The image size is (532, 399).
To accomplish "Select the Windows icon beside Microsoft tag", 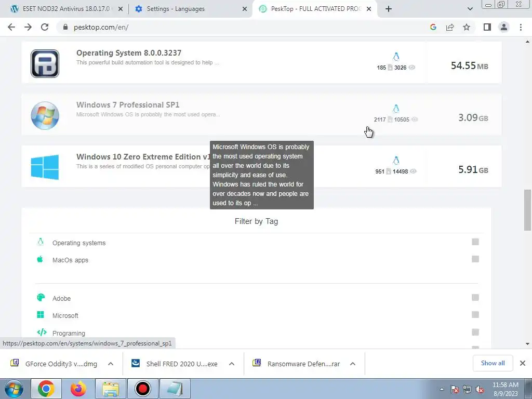I will pyautogui.click(x=41, y=315).
